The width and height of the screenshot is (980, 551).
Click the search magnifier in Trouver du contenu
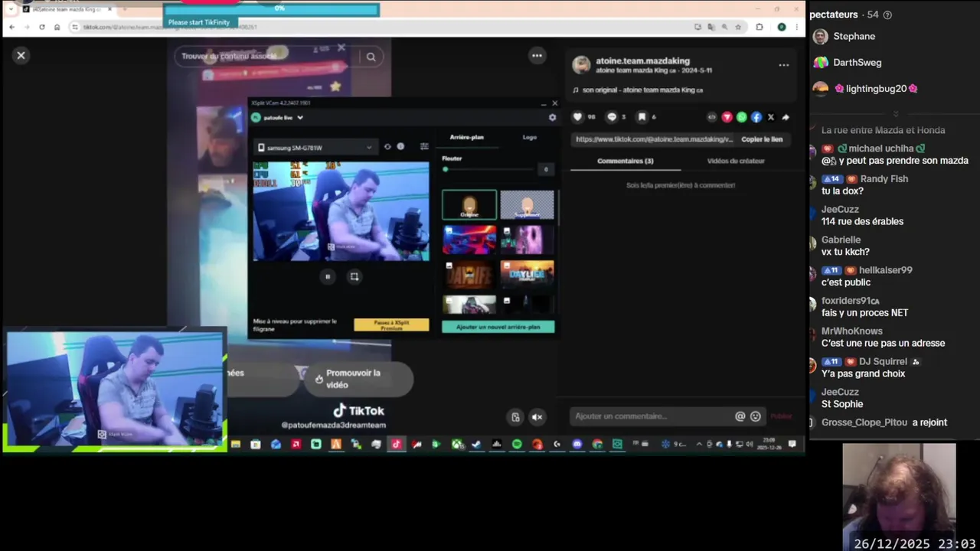pos(371,57)
